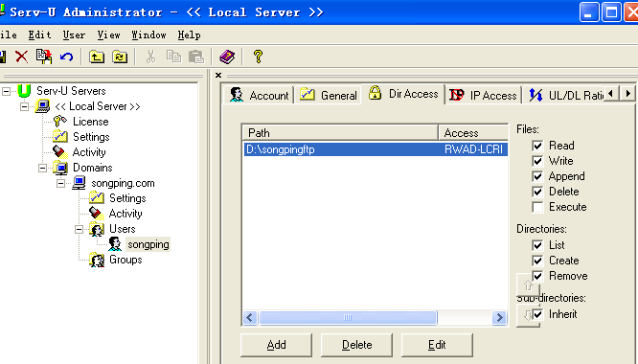Toggle the Append files checkbox
This screenshot has width=638, height=364.
pyautogui.click(x=537, y=176)
